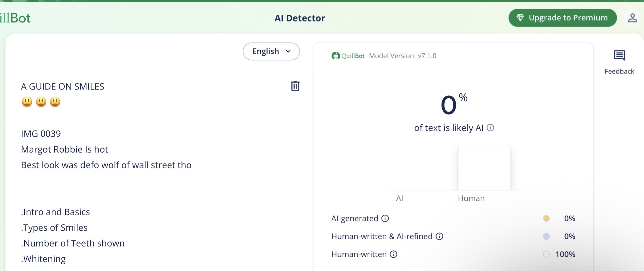Click the 'Margot Robbie Is hot' line
This screenshot has height=271, width=644.
coord(65,149)
